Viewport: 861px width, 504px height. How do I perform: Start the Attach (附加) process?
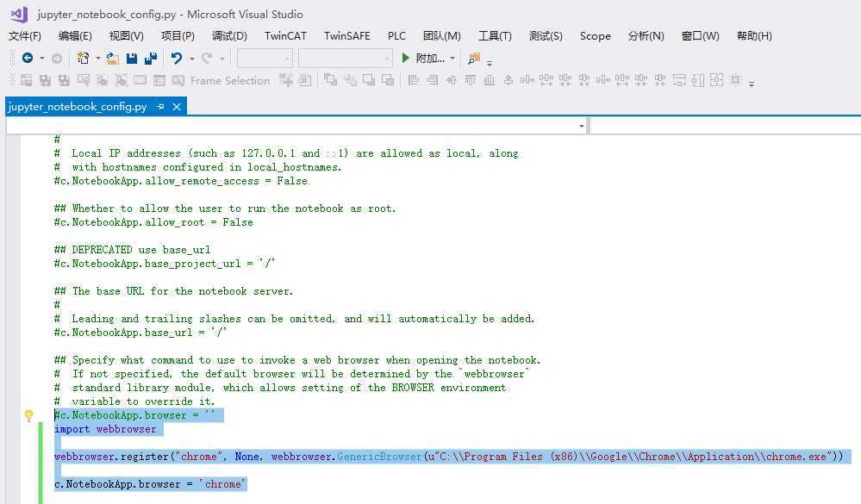click(423, 58)
